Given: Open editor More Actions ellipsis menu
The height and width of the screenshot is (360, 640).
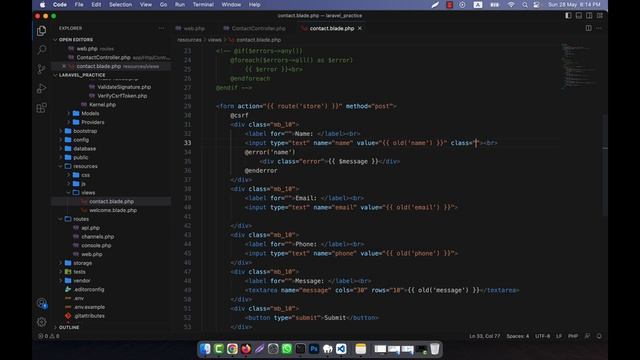Looking at the screenshot, I should coord(599,28).
